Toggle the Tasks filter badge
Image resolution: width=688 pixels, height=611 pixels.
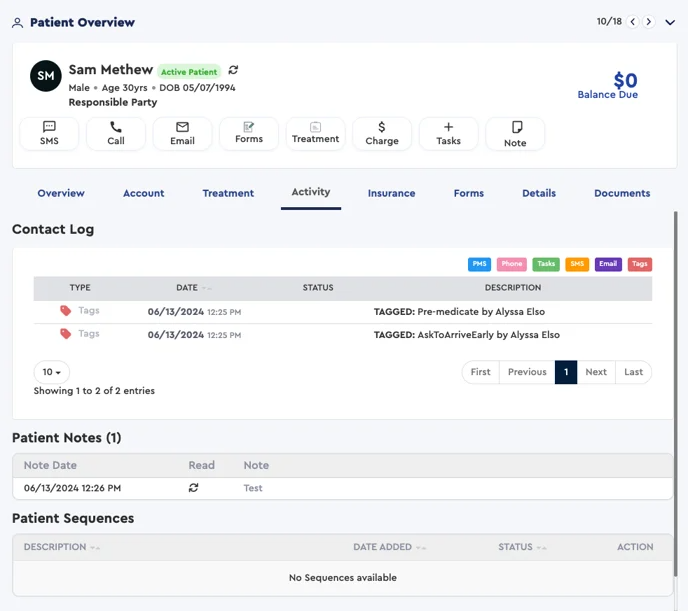(x=546, y=264)
